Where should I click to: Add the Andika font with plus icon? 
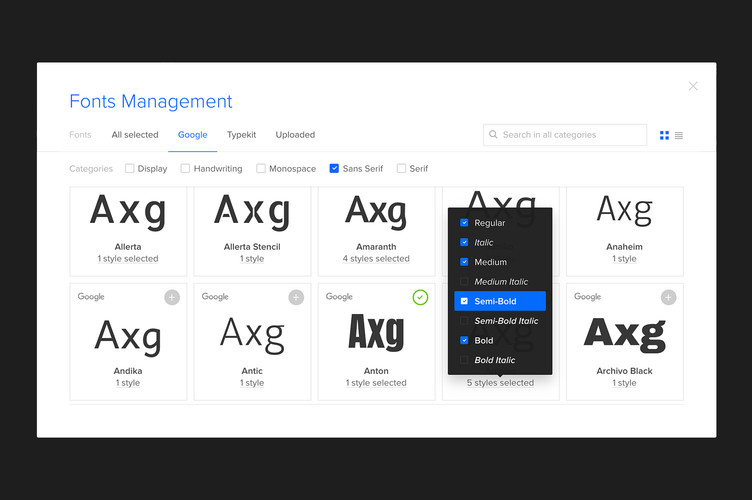pos(172,297)
